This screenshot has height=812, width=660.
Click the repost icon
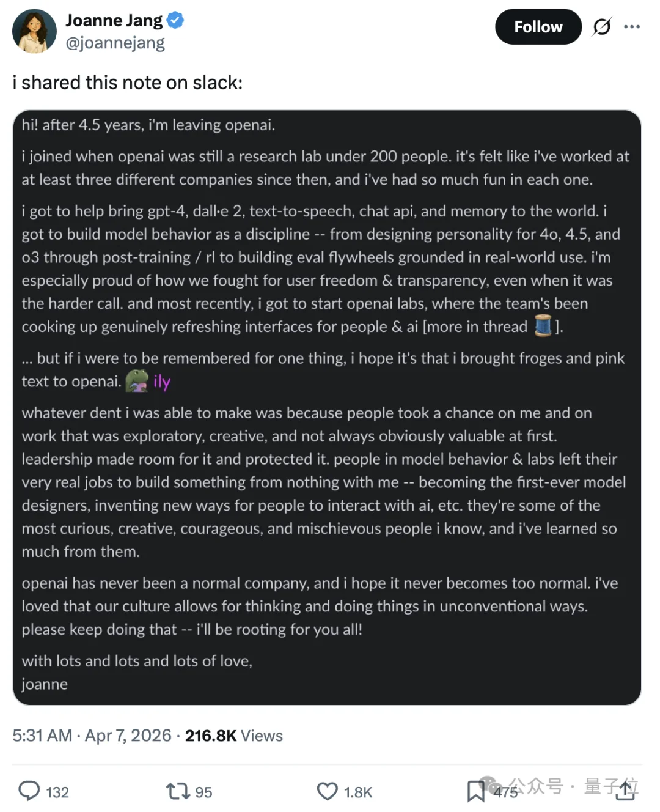pyautogui.click(x=178, y=791)
